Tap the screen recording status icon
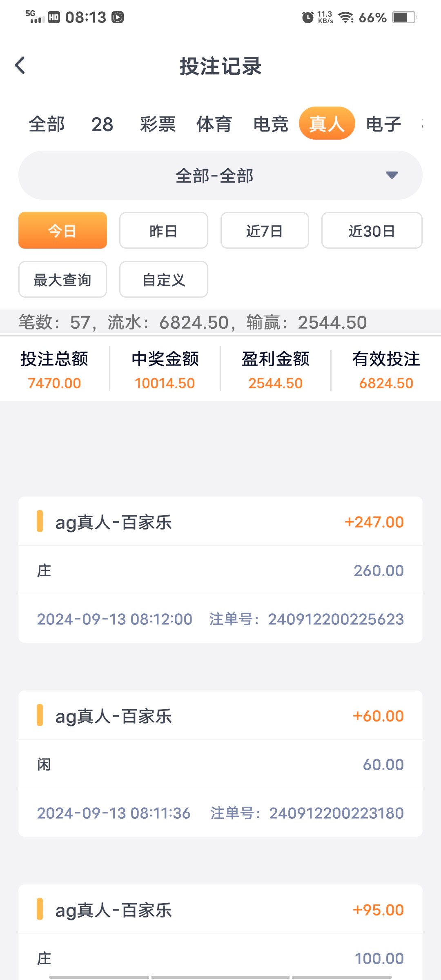The image size is (441, 980). coord(118,17)
